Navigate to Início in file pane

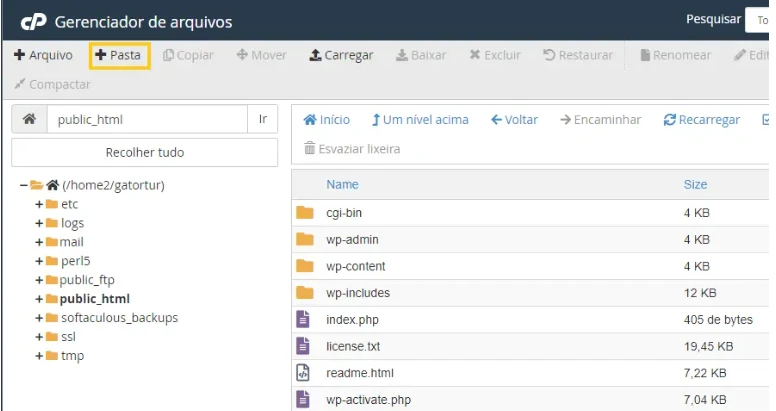(326, 120)
